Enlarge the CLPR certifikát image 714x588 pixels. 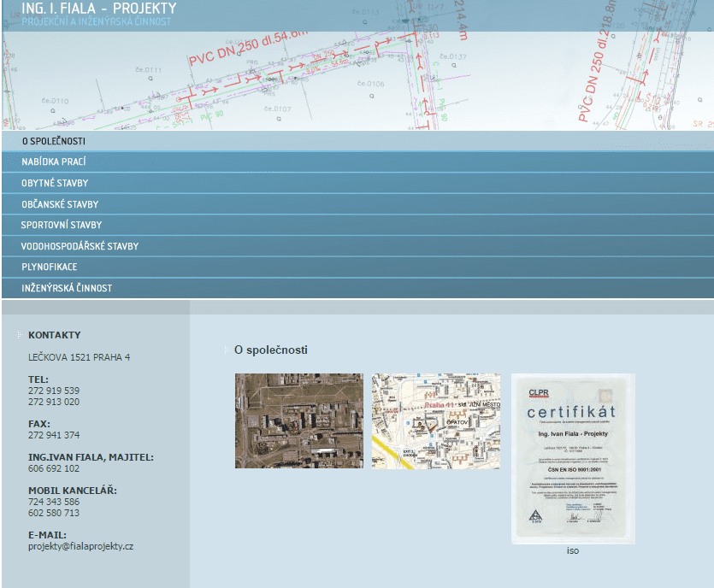point(573,459)
